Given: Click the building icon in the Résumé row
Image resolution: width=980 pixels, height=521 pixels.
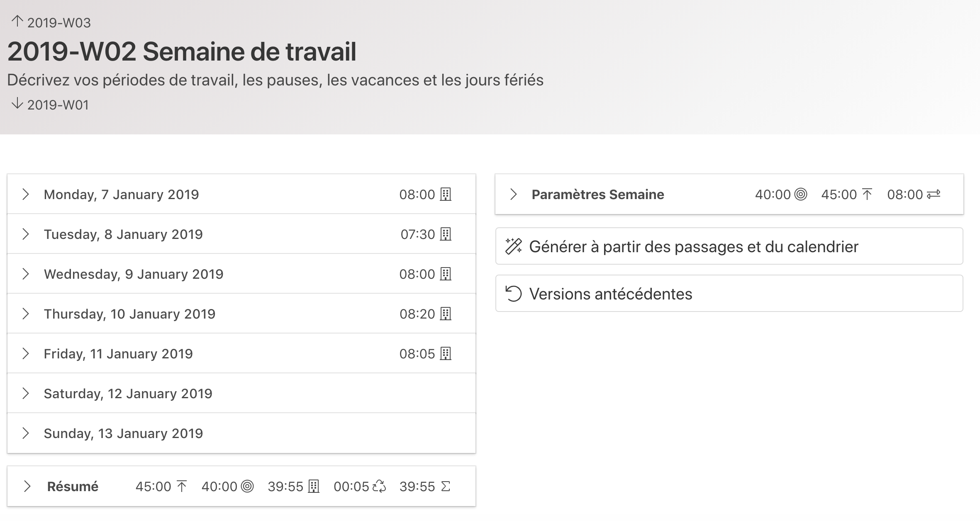Looking at the screenshot, I should coord(314,487).
